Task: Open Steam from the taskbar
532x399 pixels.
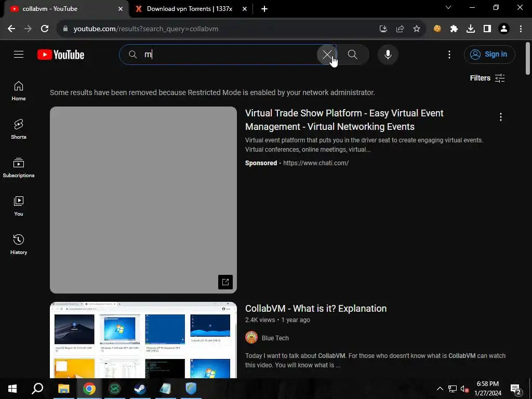Action: (140, 389)
